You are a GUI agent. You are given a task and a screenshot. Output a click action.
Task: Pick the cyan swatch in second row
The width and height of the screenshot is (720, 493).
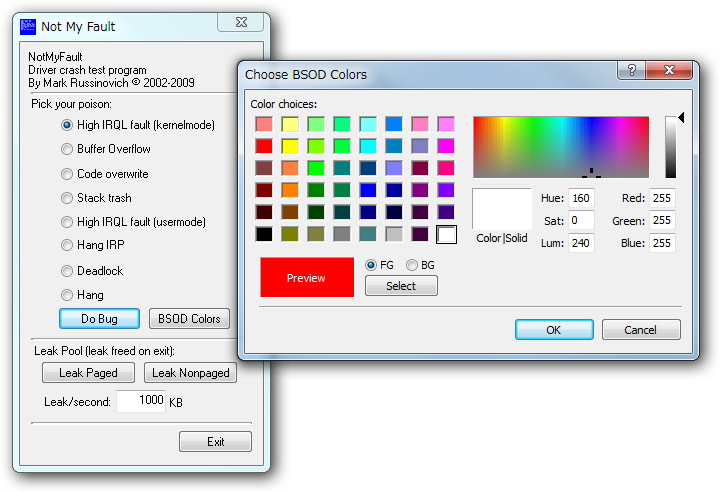click(368, 146)
